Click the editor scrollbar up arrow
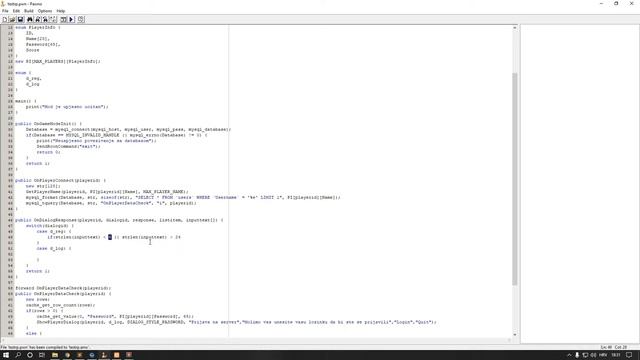This screenshot has width=640, height=360. (515, 27)
